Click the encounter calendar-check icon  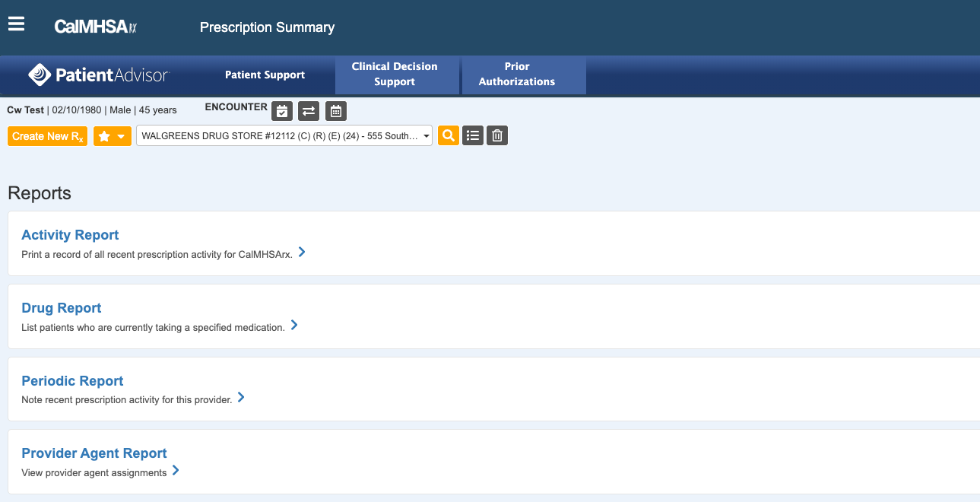[x=282, y=111]
